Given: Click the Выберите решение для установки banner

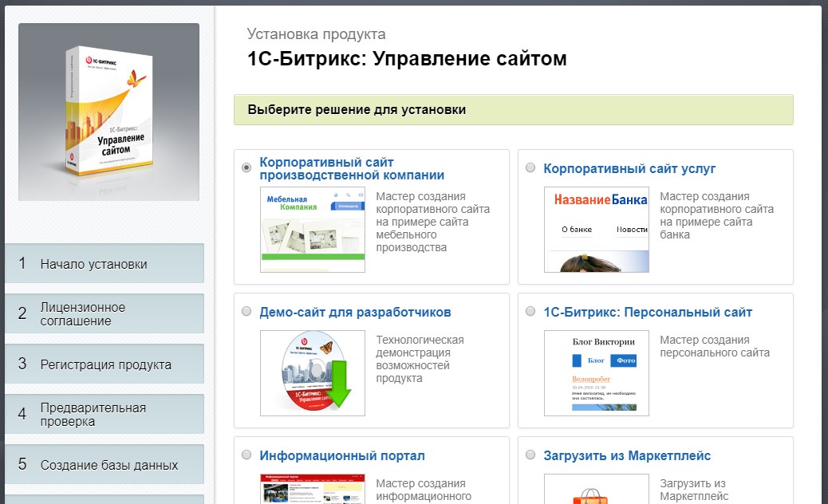Looking at the screenshot, I should click(513, 110).
